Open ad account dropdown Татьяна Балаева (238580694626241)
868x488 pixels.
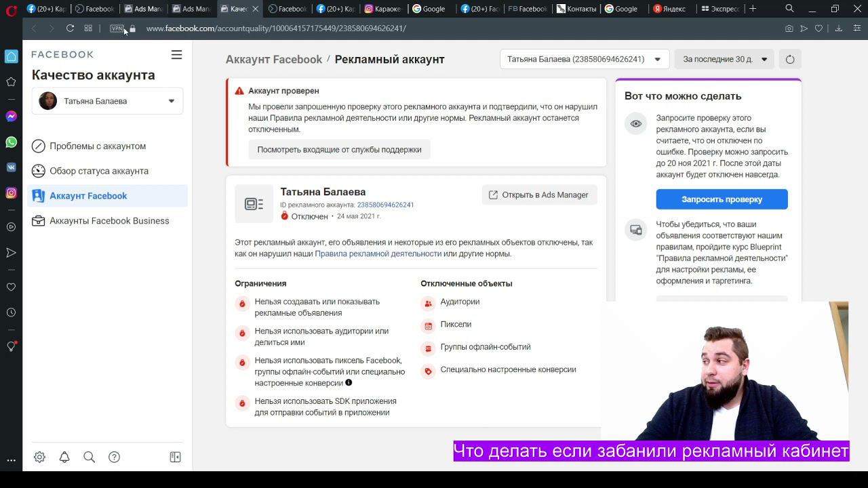pos(585,59)
